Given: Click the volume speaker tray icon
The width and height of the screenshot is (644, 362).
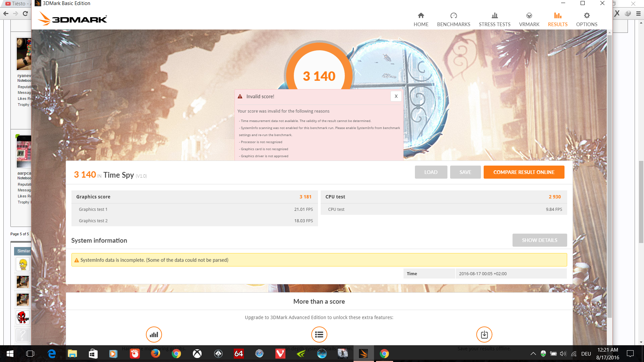Looking at the screenshot, I should click(563, 354).
